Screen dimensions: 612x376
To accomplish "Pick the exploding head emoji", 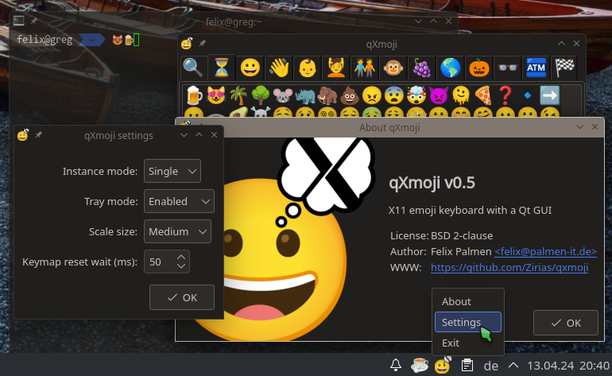I will pyautogui.click(x=416, y=95).
